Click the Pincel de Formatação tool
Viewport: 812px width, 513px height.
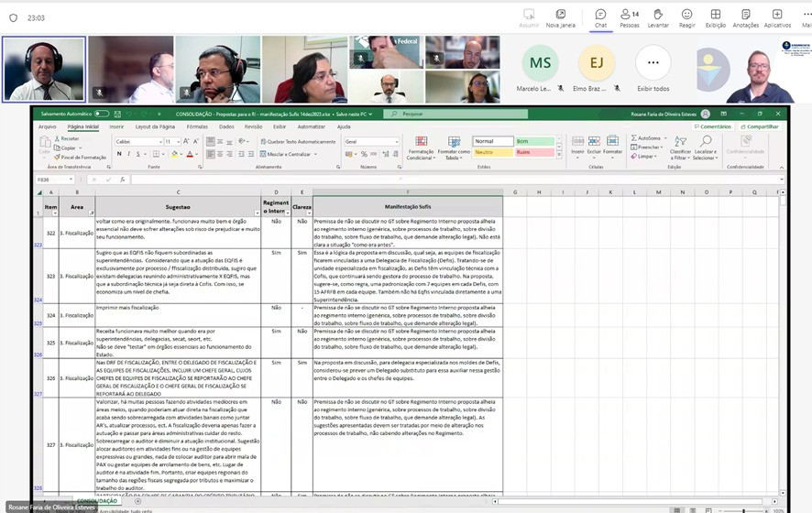[82, 157]
